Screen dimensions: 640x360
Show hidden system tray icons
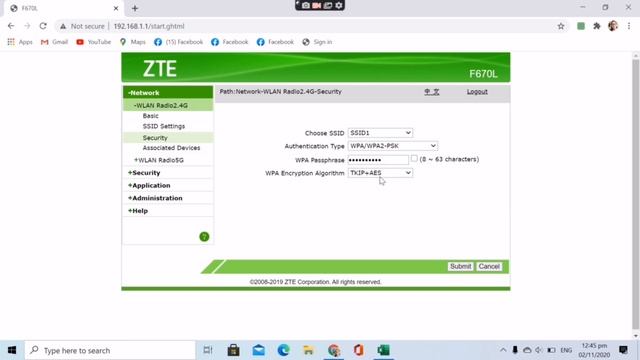(x=503, y=350)
